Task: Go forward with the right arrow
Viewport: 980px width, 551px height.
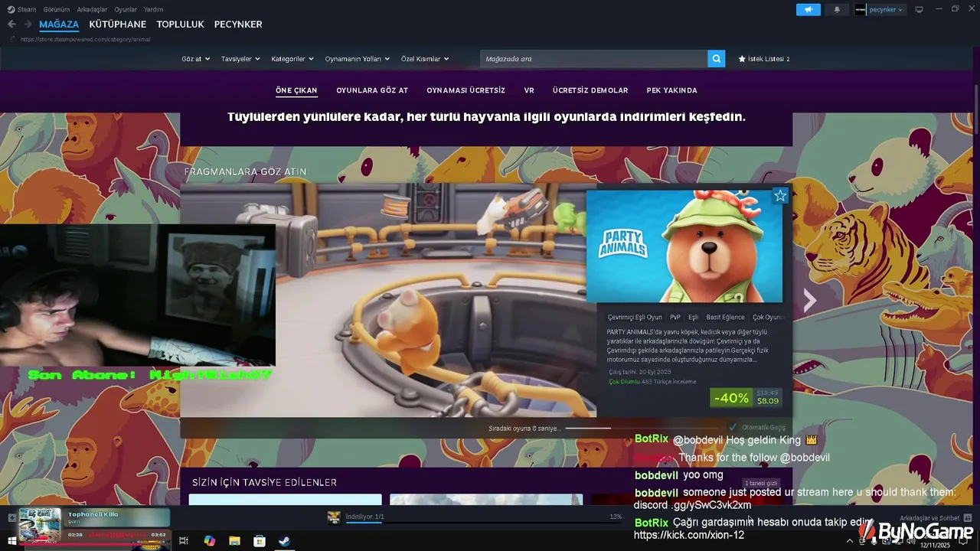Action: (x=28, y=24)
